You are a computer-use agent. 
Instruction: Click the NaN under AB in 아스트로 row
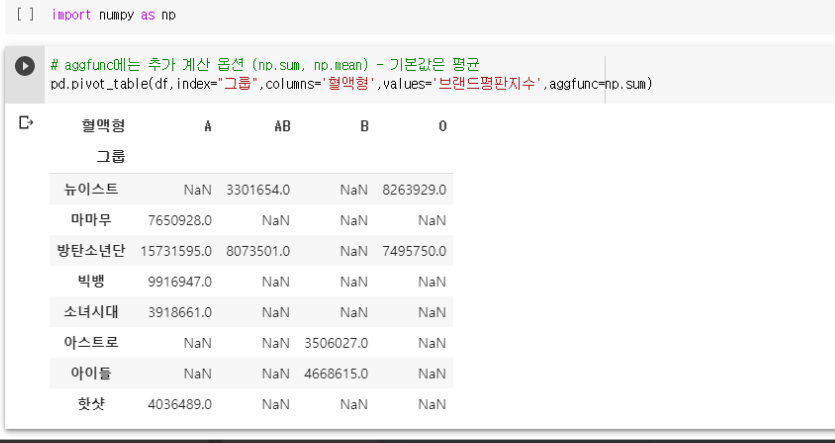(276, 343)
